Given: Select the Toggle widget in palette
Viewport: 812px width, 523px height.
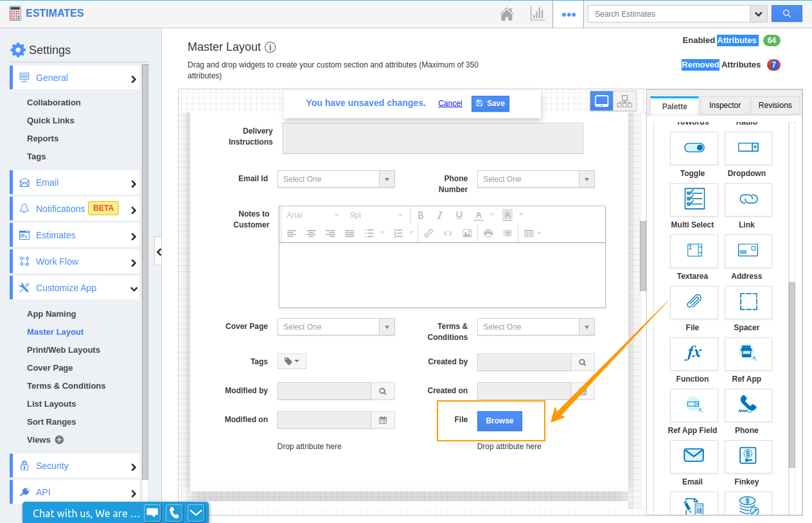Looking at the screenshot, I should click(x=693, y=148).
